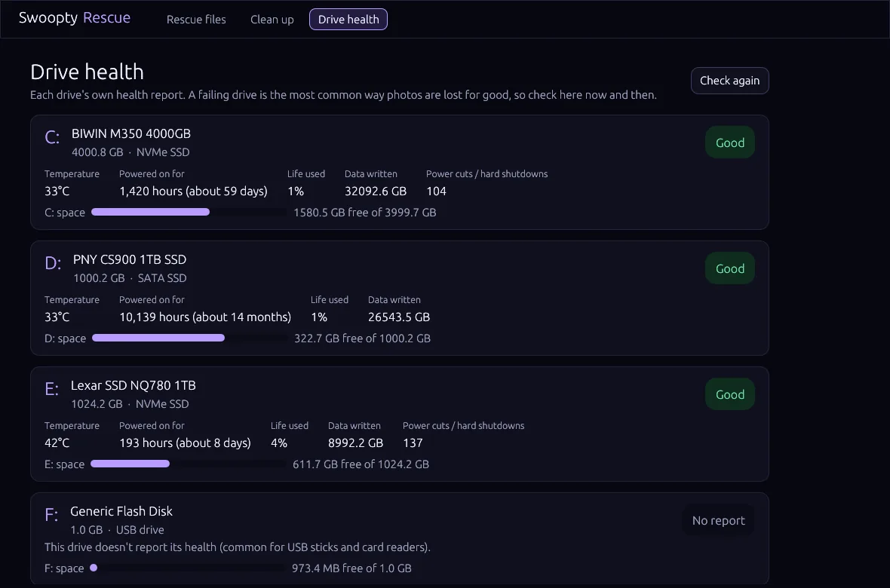Select the Drive health tab
This screenshot has width=890, height=588.
(x=348, y=20)
